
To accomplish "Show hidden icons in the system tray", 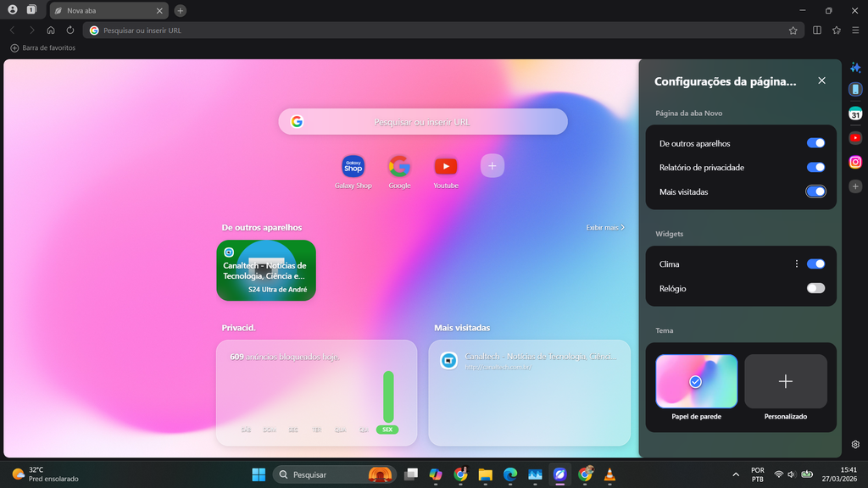I will point(735,474).
